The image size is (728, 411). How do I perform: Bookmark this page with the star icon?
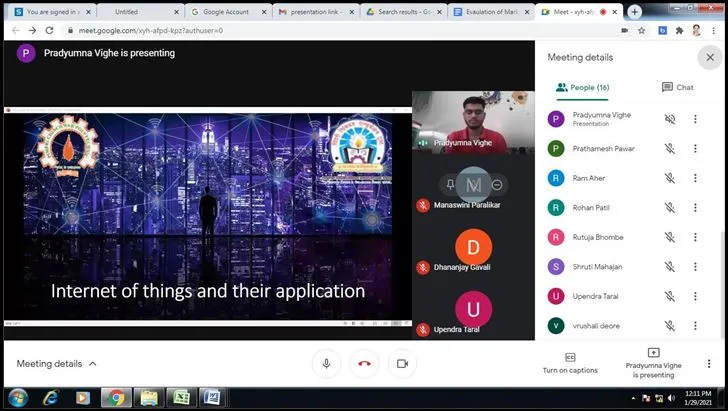pyautogui.click(x=642, y=31)
